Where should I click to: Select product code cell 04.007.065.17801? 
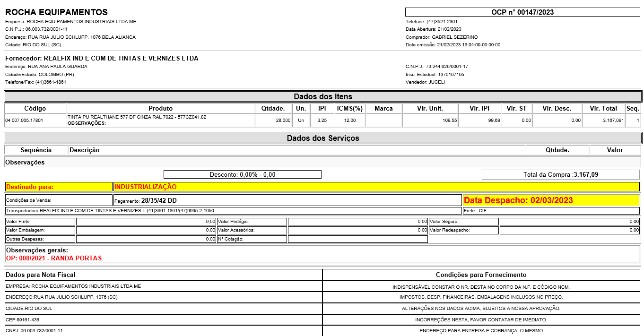[x=24, y=121]
